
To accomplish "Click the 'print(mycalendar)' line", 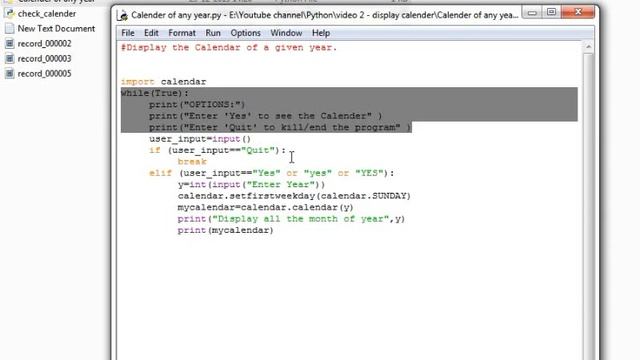I will click(225, 230).
